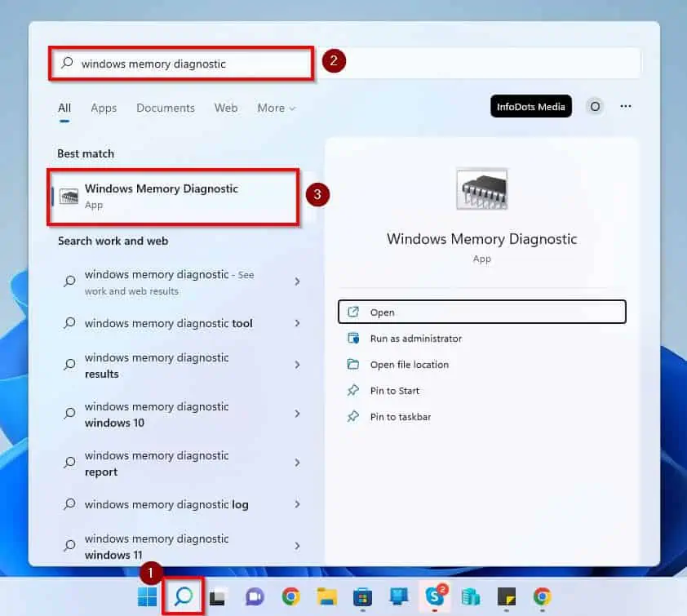Launch Microsoft Store from the taskbar
687x616 pixels.
point(362,596)
